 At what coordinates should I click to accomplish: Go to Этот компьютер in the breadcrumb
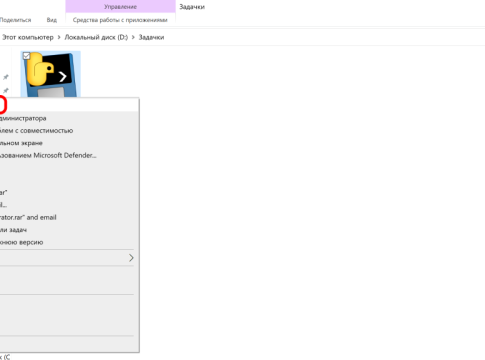click(28, 37)
